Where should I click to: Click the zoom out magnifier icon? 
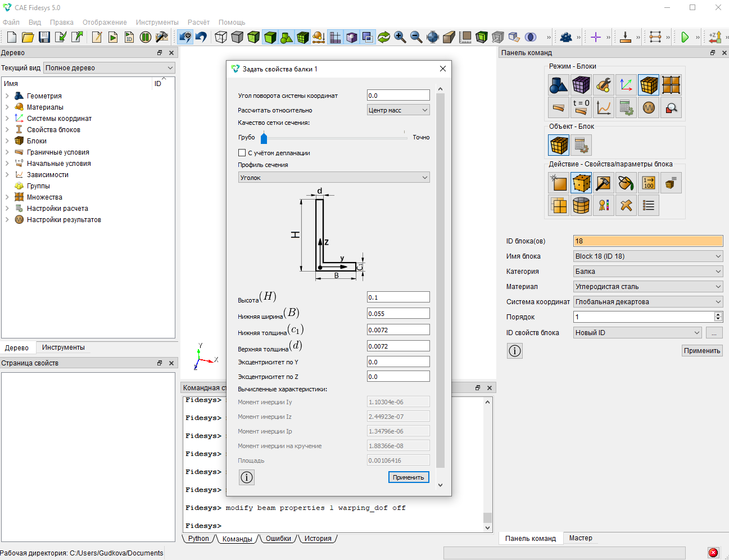point(416,37)
